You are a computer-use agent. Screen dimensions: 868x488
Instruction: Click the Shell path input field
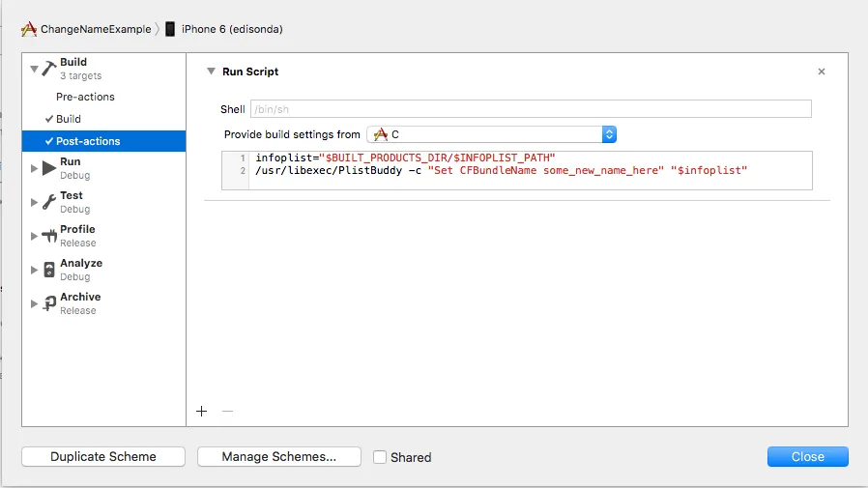pos(530,109)
